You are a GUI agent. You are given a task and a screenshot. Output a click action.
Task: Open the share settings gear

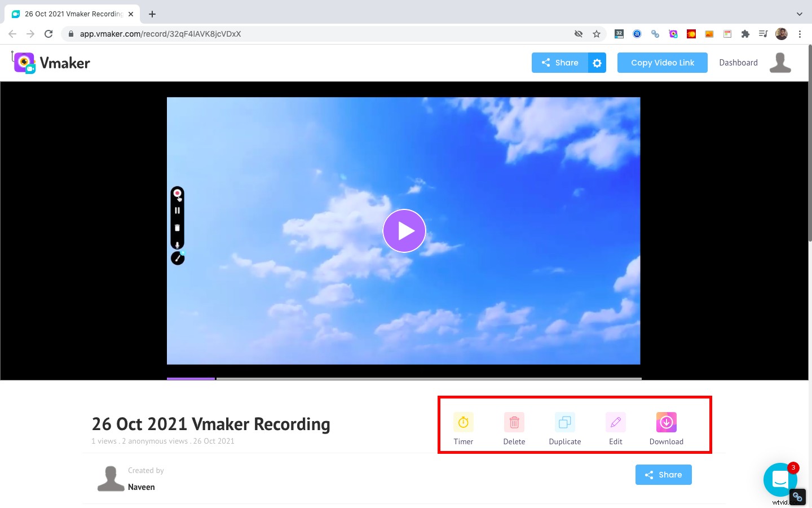pyautogui.click(x=597, y=63)
